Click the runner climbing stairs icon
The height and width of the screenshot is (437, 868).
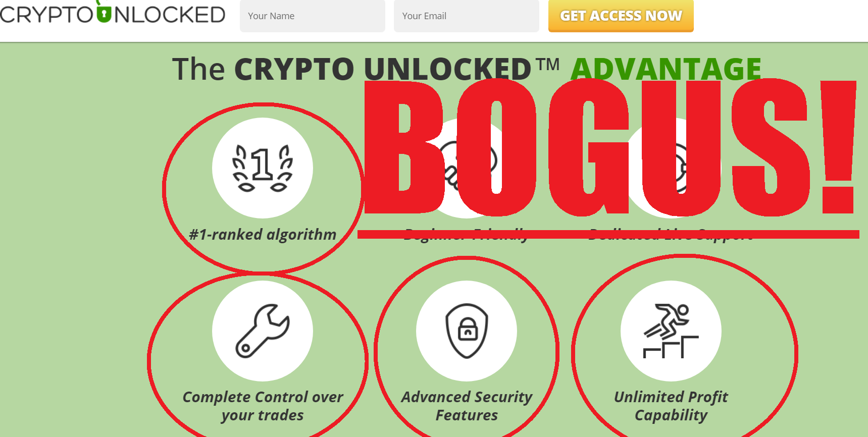point(671,331)
